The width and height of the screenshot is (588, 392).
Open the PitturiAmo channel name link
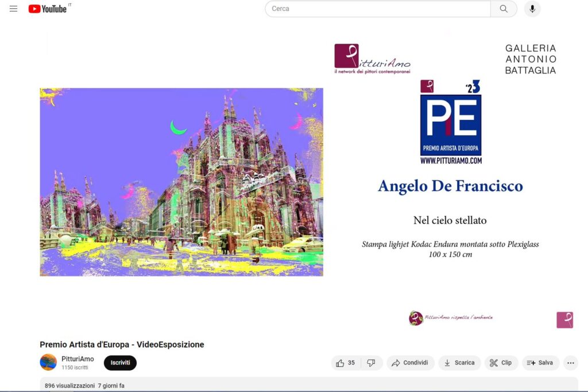click(x=78, y=359)
